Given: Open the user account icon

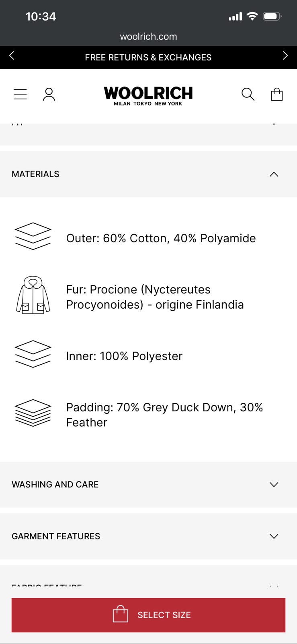Looking at the screenshot, I should [49, 94].
